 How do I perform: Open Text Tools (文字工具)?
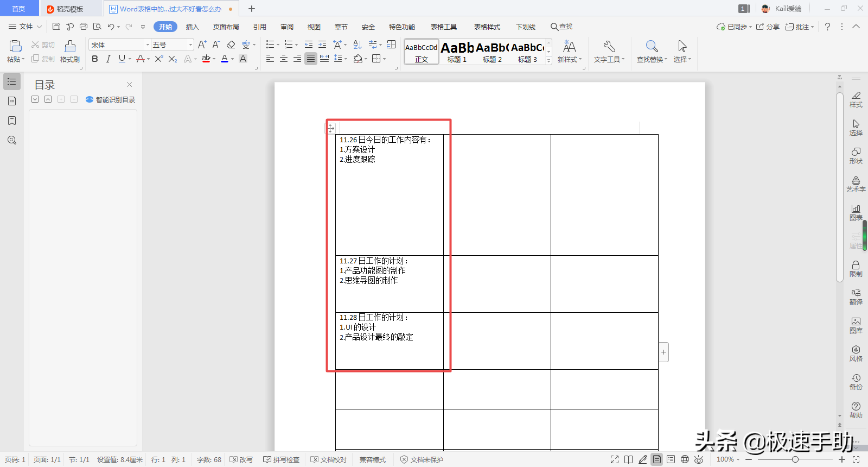coord(609,52)
